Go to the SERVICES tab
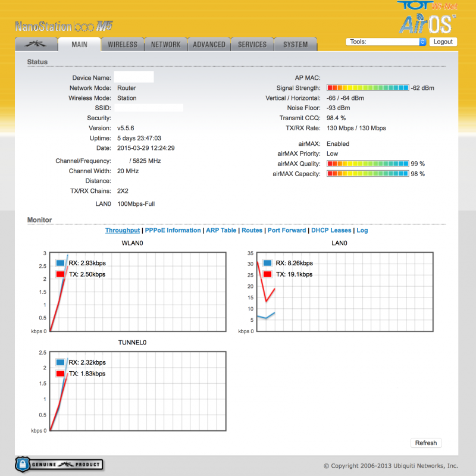This screenshot has height=476, width=476. [252, 45]
